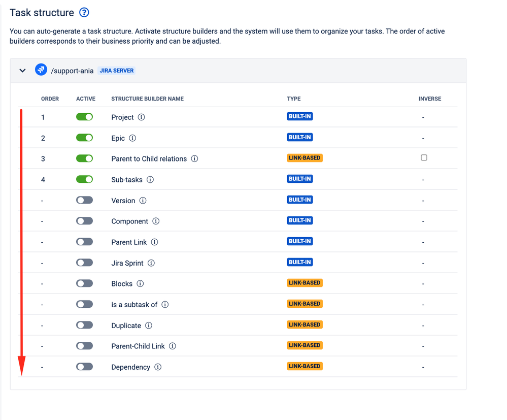Click the Task structure heading

(x=42, y=13)
